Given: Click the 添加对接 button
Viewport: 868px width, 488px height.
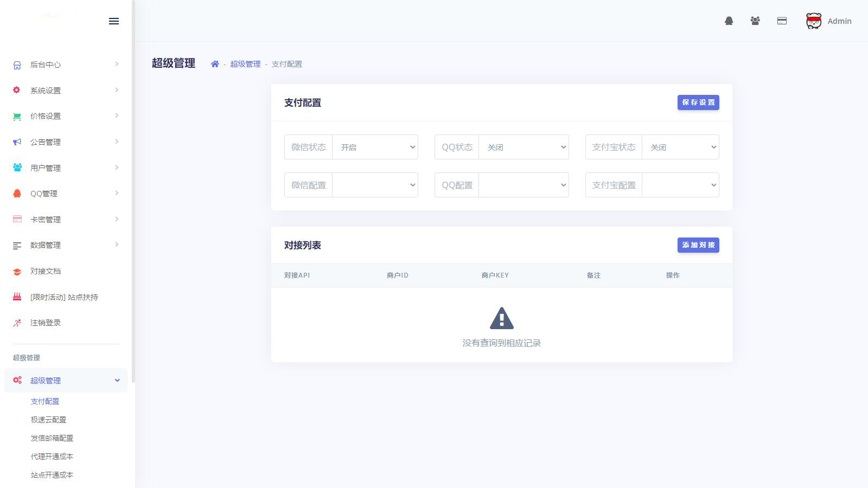Looking at the screenshot, I should tap(698, 245).
